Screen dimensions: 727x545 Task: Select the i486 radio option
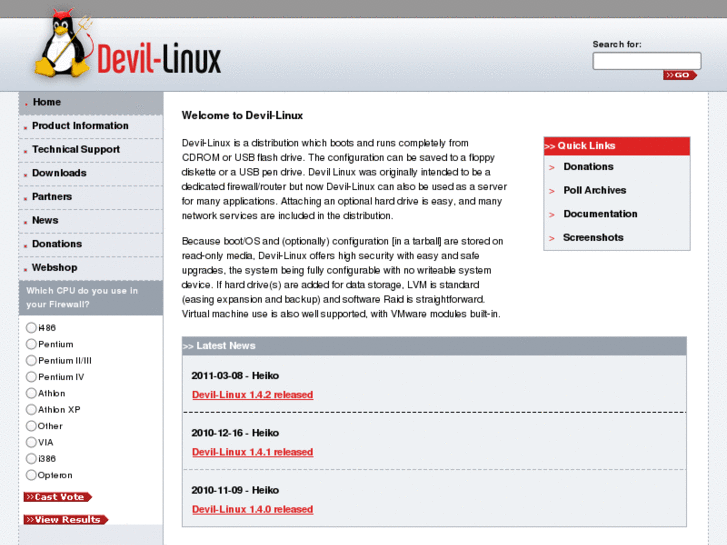click(x=31, y=328)
